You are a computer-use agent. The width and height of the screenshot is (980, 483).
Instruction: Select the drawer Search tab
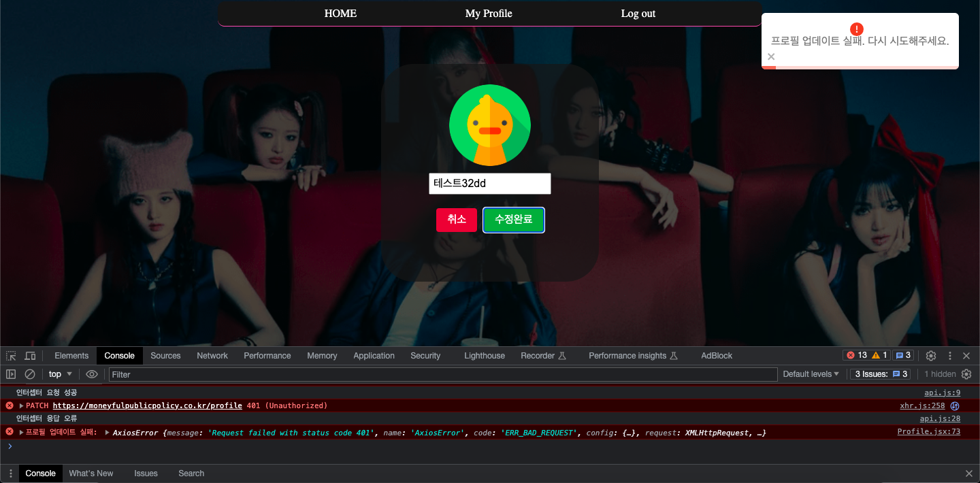[191, 473]
